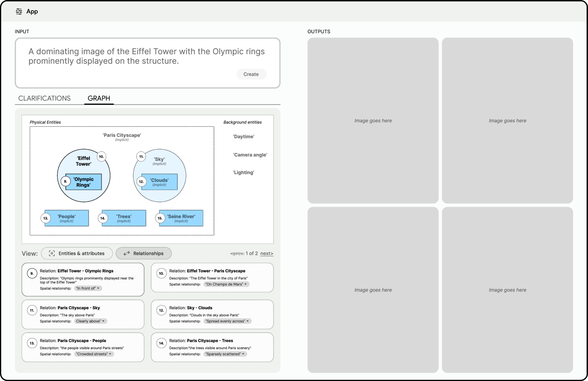This screenshot has width=588, height=381.
Task: Click the 'Sky' label in the dashed circle
Action: pos(159,159)
